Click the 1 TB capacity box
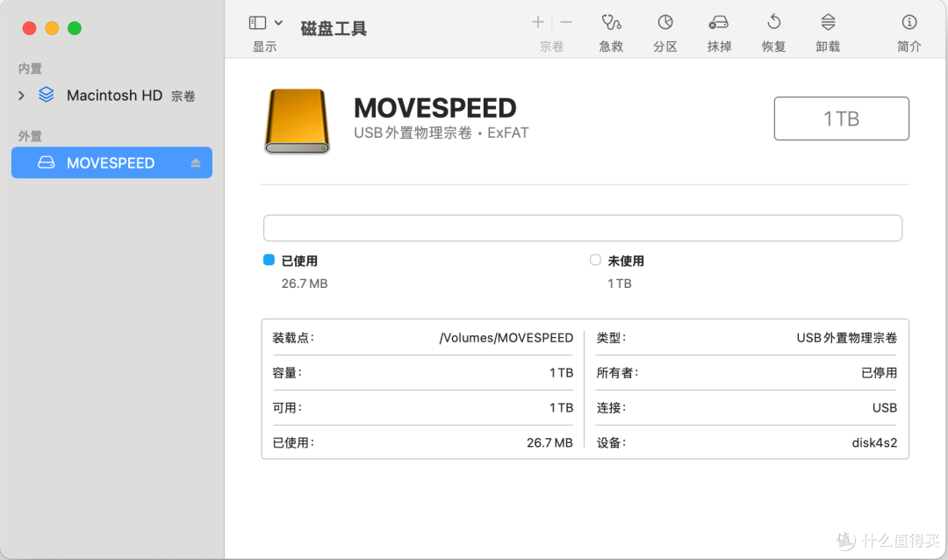948x560 pixels. 841,118
